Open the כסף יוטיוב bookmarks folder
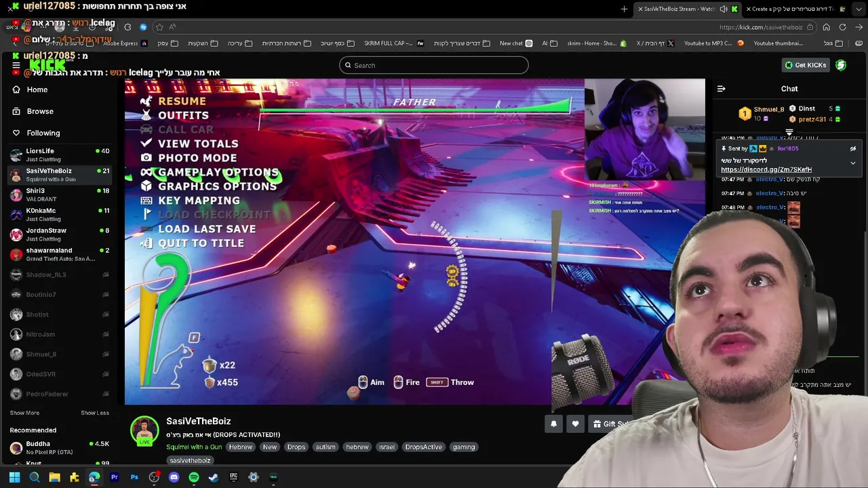Image resolution: width=868 pixels, height=488 pixels. [337, 43]
